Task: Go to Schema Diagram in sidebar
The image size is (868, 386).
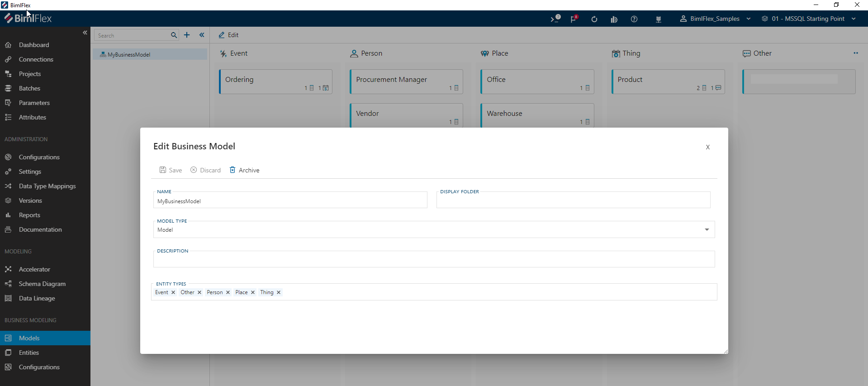Action: click(42, 284)
